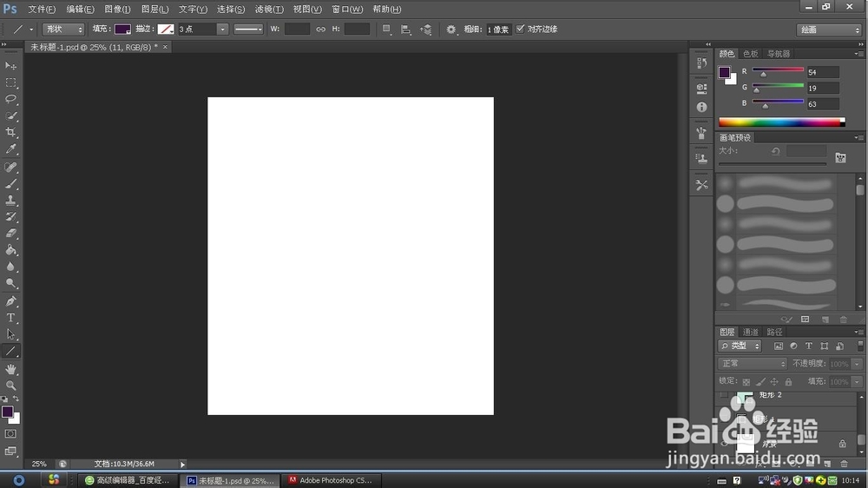Toggle adjustment layer filter
The width and height of the screenshot is (868, 488).
793,346
